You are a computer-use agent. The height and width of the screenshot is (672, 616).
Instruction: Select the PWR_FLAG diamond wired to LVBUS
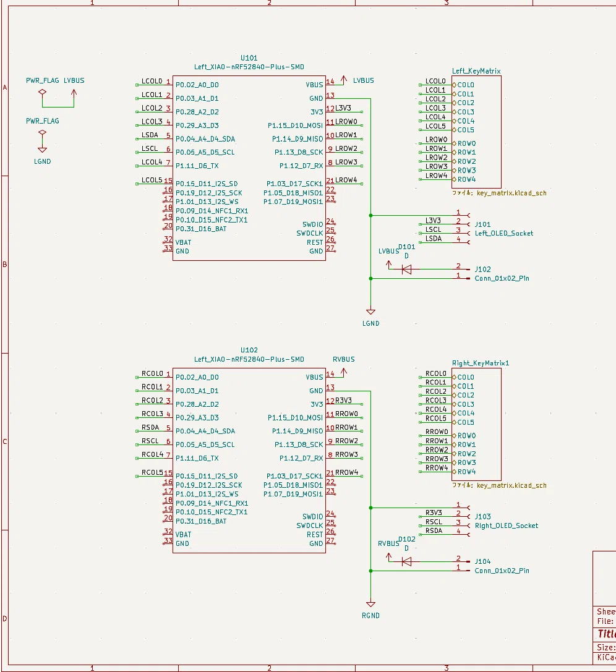tap(42, 91)
